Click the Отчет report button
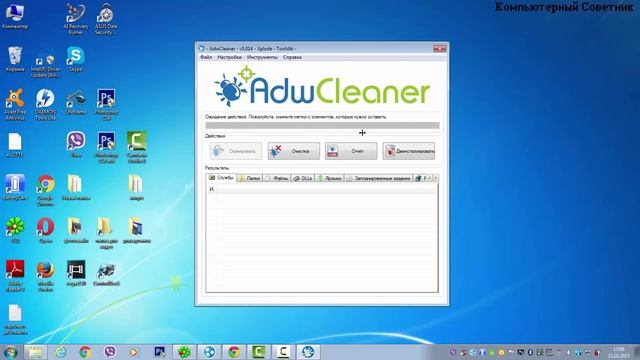This screenshot has width=640, height=360. coord(351,151)
